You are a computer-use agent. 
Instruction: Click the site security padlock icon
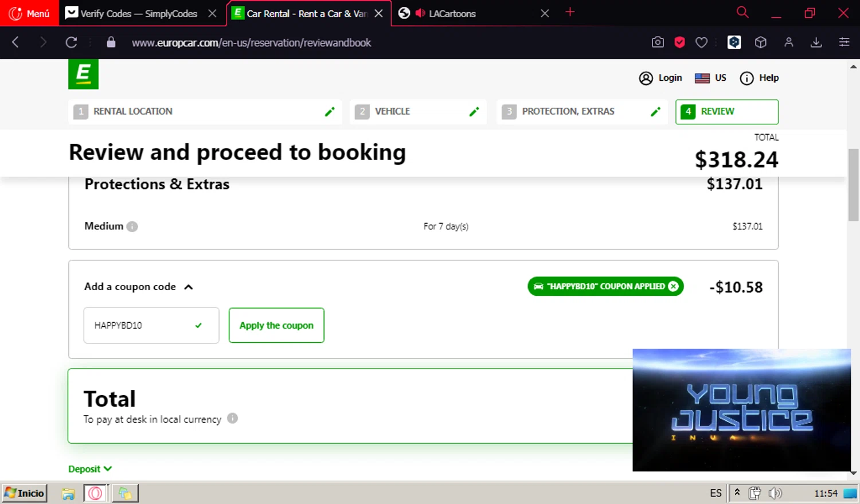click(111, 42)
